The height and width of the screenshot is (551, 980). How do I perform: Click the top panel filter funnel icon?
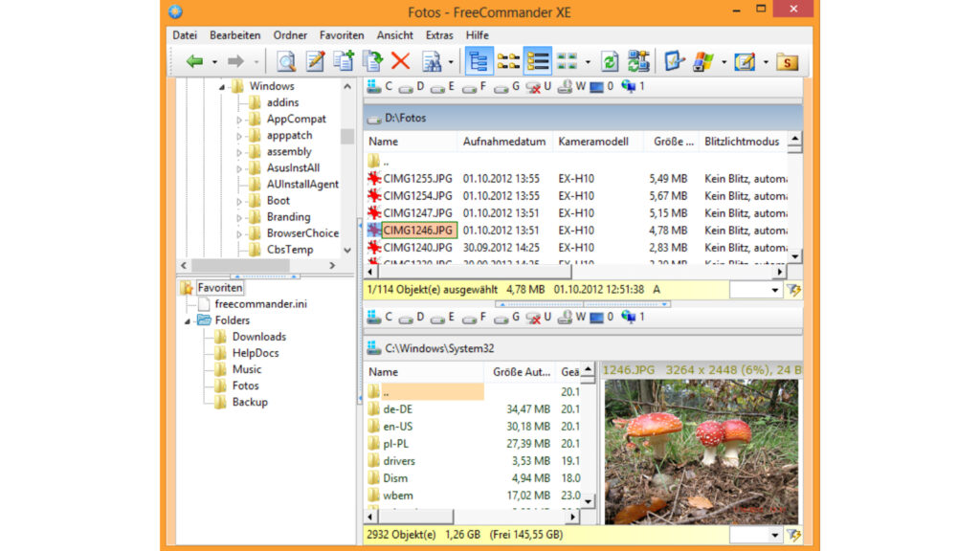click(x=793, y=290)
